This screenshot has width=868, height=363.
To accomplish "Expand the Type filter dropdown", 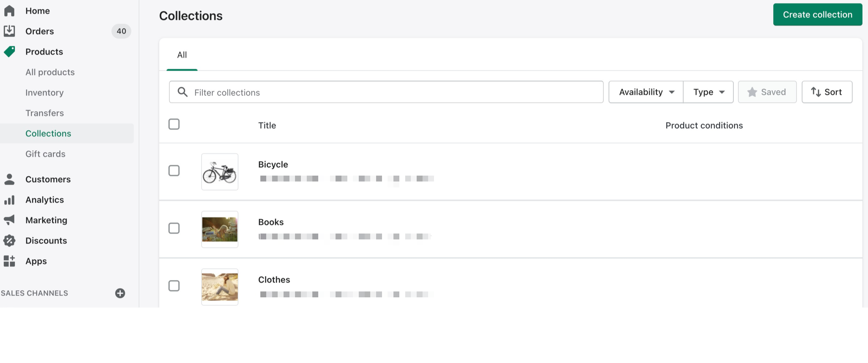I will [708, 92].
